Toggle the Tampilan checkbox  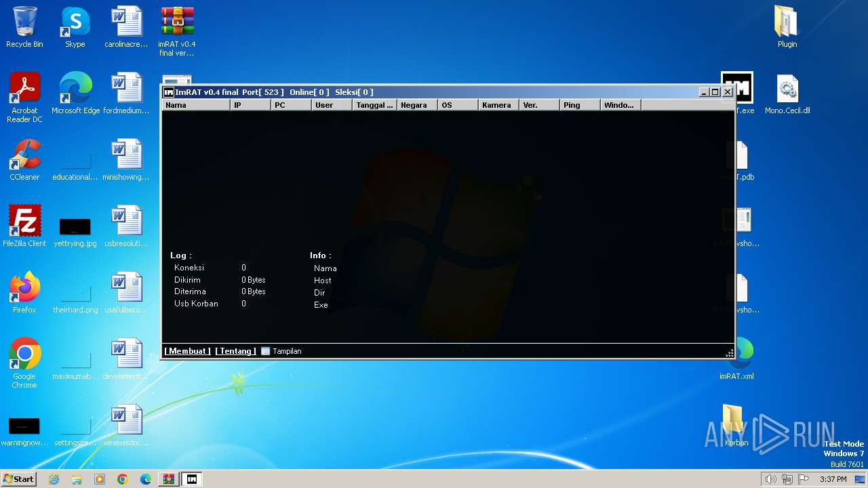pos(266,351)
